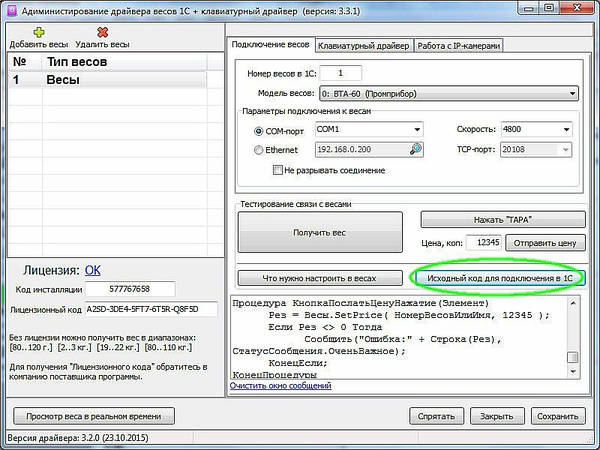Open the Работа с IP-камерами tab
This screenshot has height=450, width=600.
(x=457, y=46)
